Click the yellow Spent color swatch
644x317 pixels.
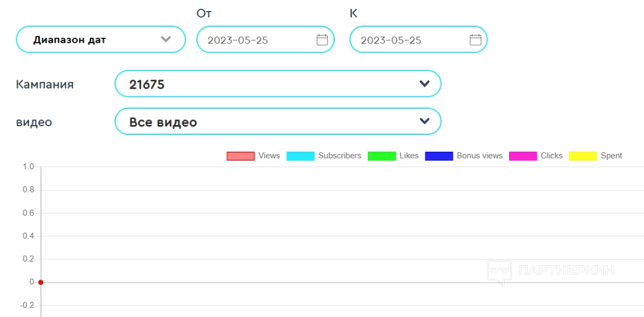click(x=583, y=156)
